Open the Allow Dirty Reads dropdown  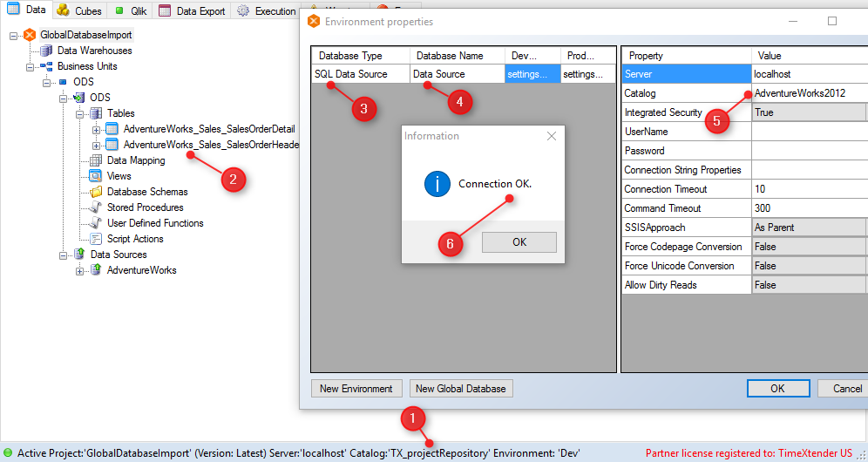(810, 285)
